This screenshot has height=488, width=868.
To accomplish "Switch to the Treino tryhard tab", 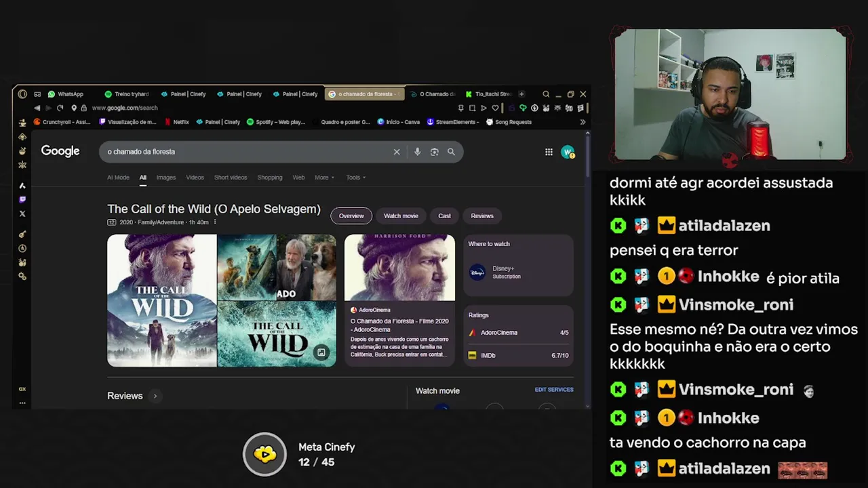I will point(127,94).
